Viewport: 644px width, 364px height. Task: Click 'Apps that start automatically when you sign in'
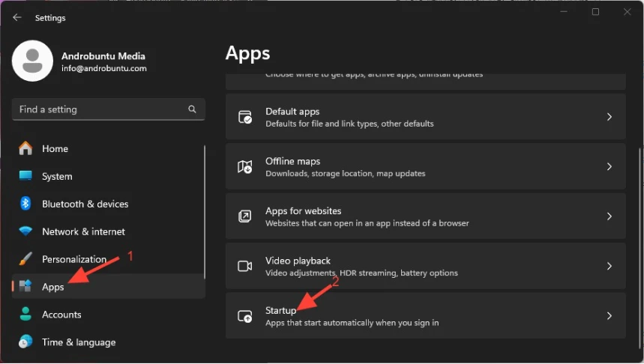[352, 323]
